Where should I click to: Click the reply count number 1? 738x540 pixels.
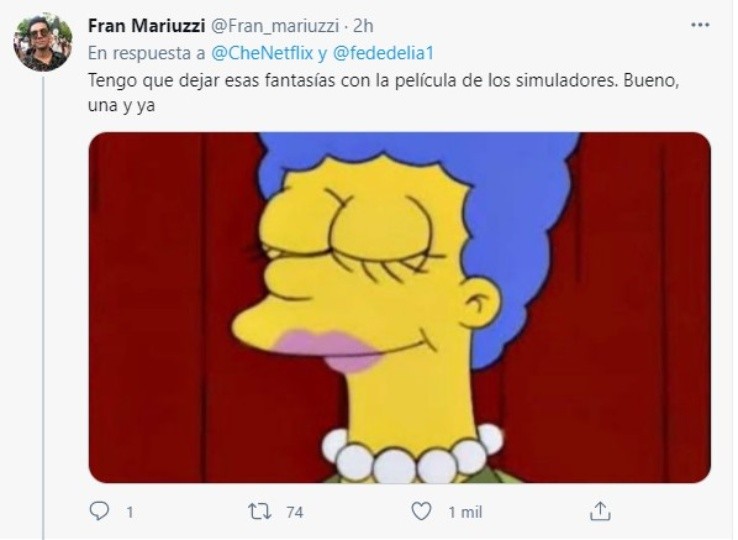coord(129,512)
